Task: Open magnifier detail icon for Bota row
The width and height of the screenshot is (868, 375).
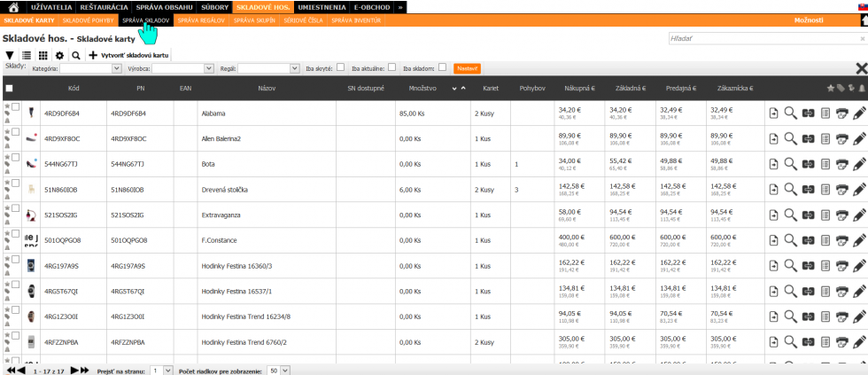Action: click(790, 164)
